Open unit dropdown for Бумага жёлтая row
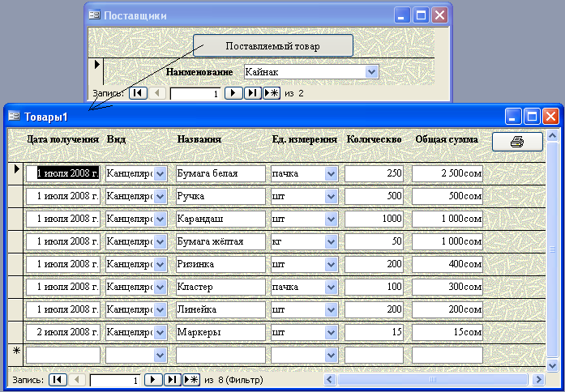This screenshot has width=565, height=392. pos(331,241)
